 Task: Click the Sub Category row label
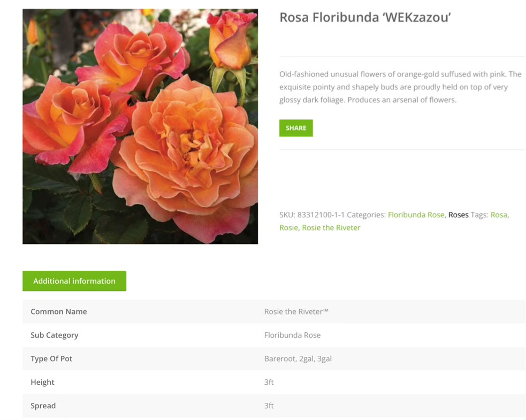tap(55, 335)
